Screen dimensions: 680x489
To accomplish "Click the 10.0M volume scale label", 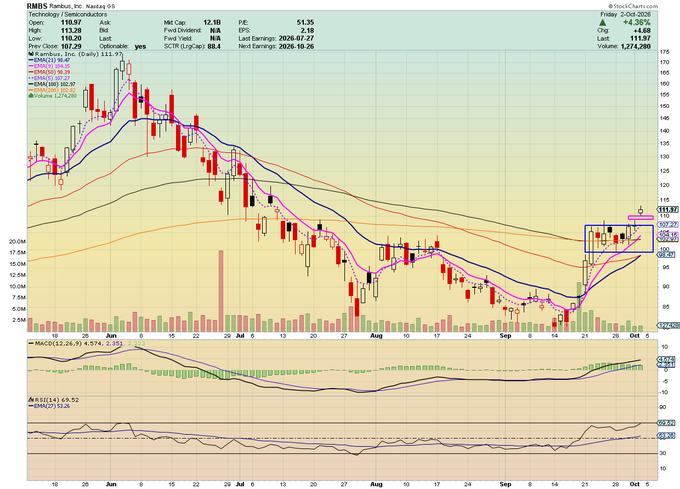I will coord(17,287).
